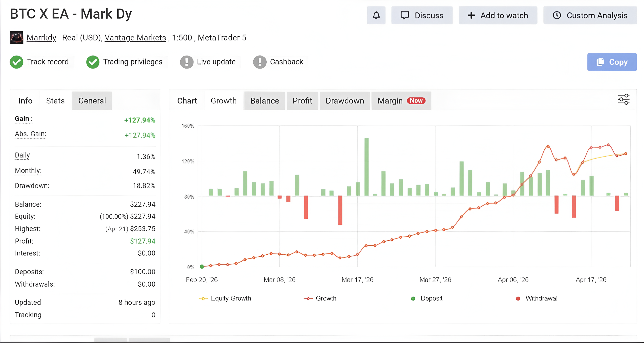Select the Balance chart tab
Viewport: 644px width, 343px height.
264,101
